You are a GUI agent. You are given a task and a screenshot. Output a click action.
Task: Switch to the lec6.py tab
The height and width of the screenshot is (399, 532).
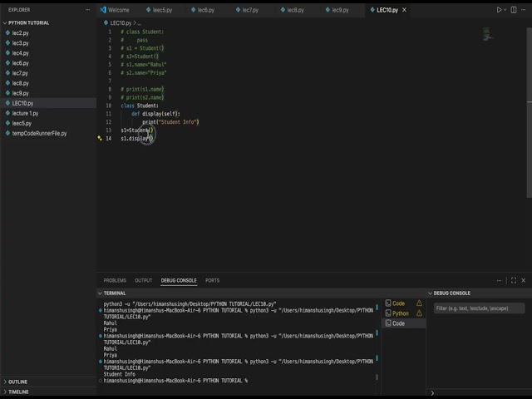click(x=203, y=10)
